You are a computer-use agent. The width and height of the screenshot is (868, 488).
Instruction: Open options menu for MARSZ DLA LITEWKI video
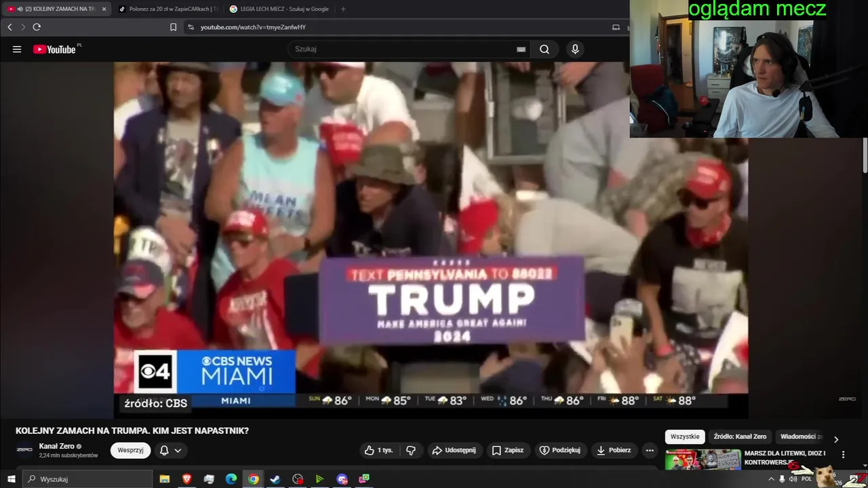coord(844,455)
